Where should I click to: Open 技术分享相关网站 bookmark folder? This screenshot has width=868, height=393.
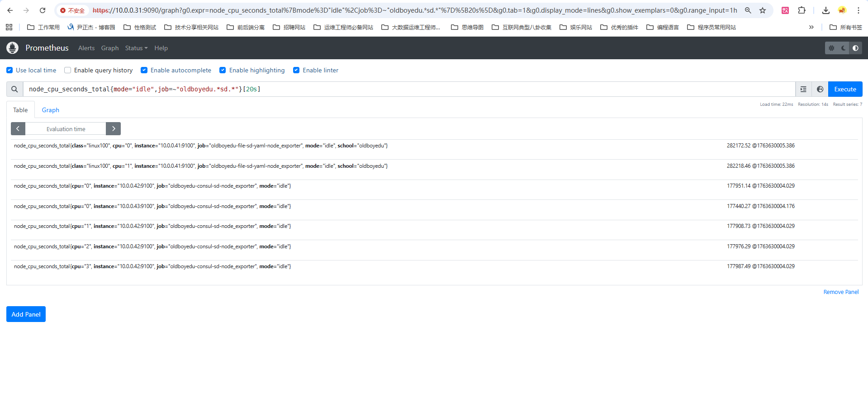point(191,27)
